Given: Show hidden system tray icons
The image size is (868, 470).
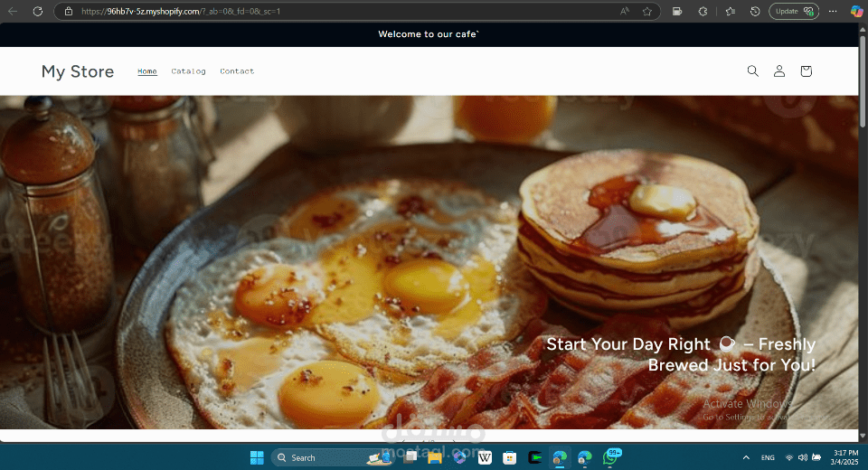Looking at the screenshot, I should click(x=746, y=458).
